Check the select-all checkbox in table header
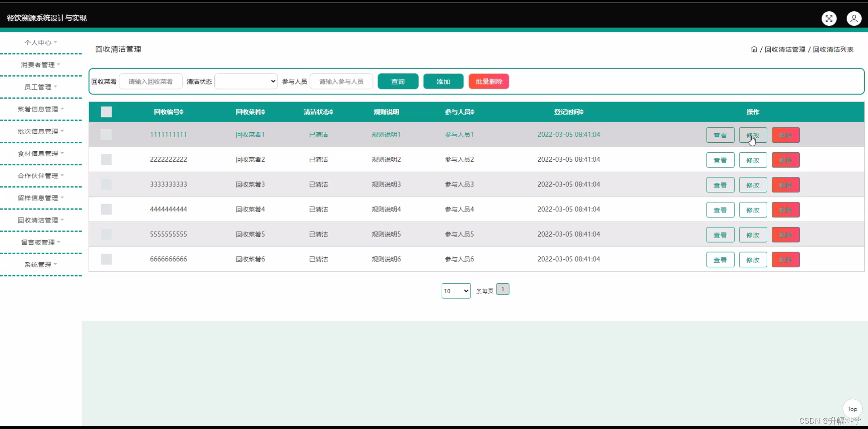The height and width of the screenshot is (429, 868). 106,112
